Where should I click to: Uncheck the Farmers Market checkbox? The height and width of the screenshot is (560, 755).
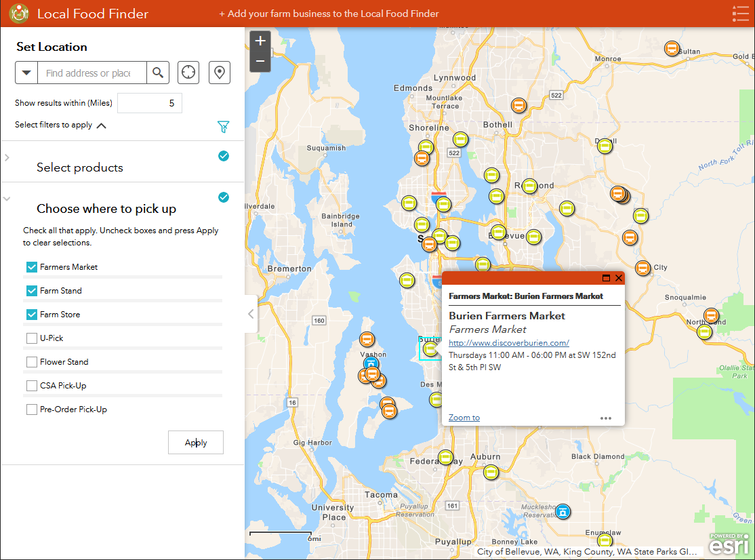click(31, 266)
